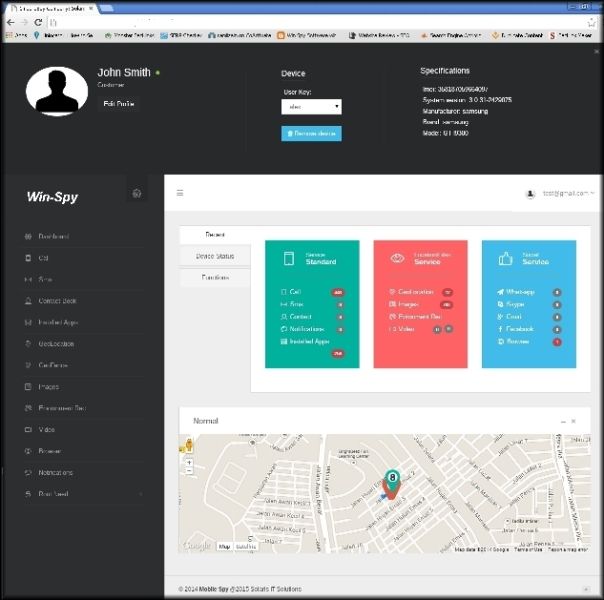Open the User Key dropdown

pyautogui.click(x=311, y=106)
